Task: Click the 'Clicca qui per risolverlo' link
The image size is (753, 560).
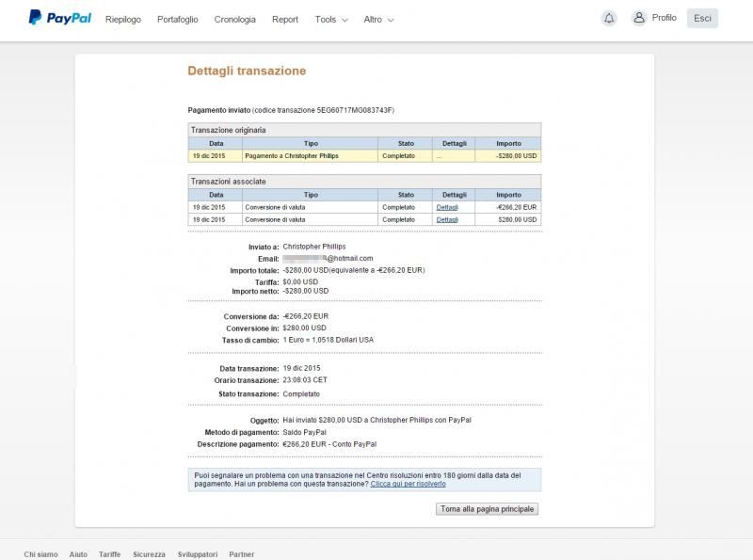Action: click(x=409, y=484)
